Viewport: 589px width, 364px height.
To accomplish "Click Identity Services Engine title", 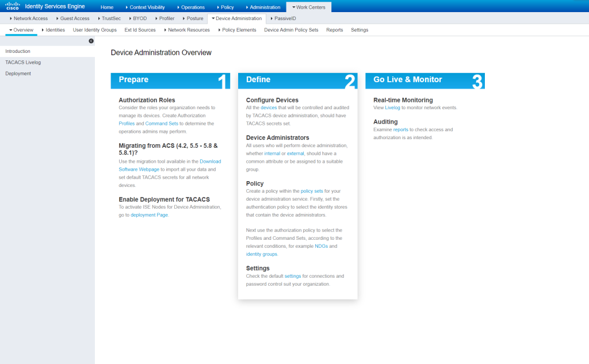I will tap(55, 6).
